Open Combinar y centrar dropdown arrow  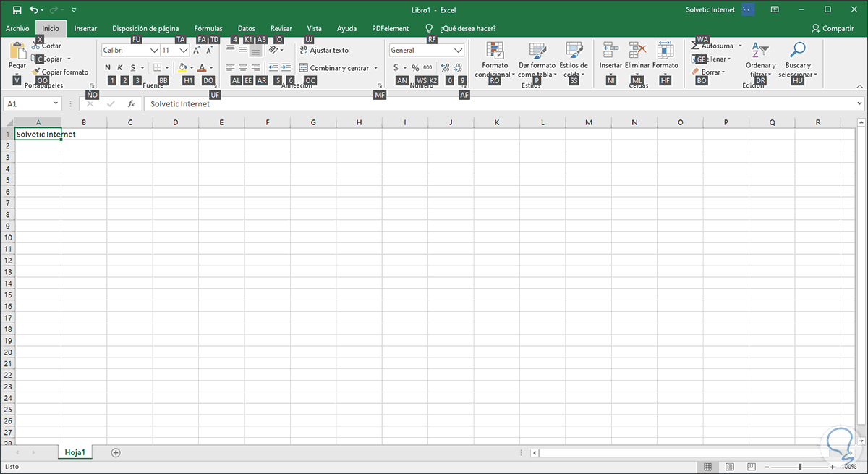pyautogui.click(x=376, y=68)
